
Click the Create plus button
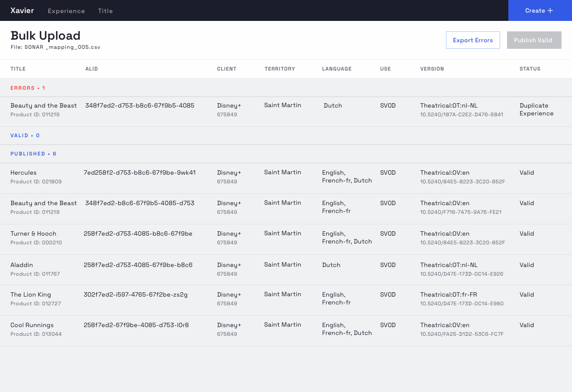coord(539,10)
